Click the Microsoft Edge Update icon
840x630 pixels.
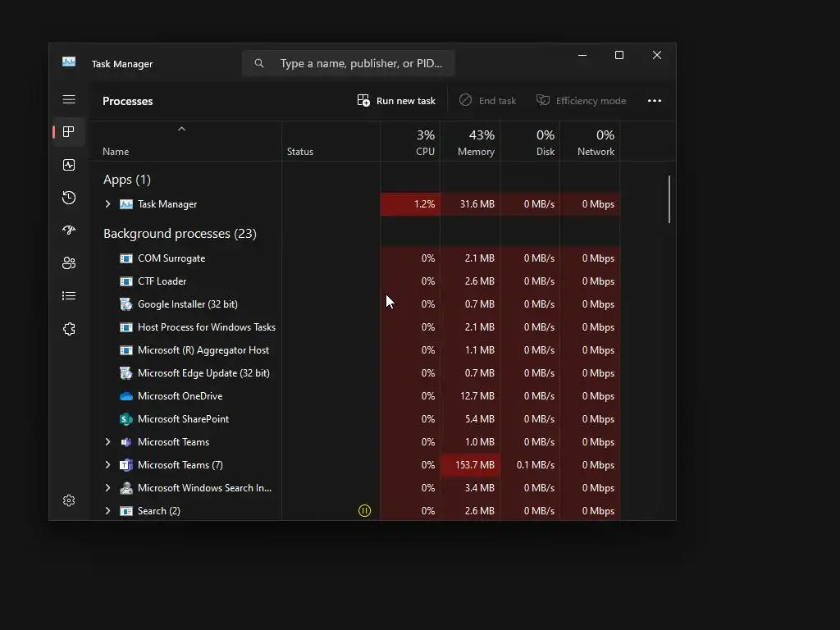(x=126, y=373)
